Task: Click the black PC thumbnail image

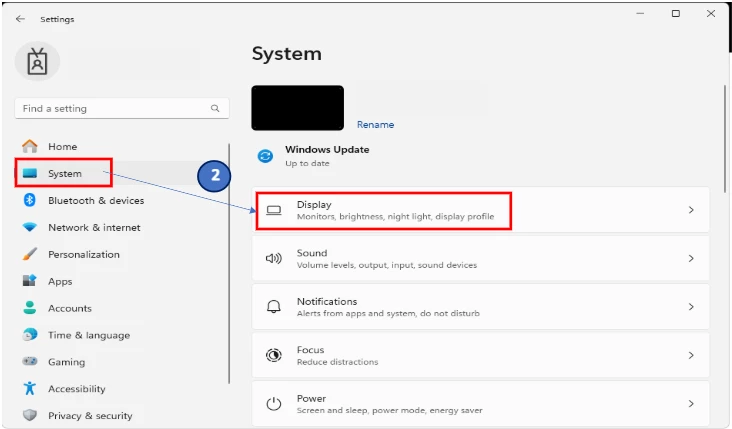Action: pyautogui.click(x=298, y=108)
